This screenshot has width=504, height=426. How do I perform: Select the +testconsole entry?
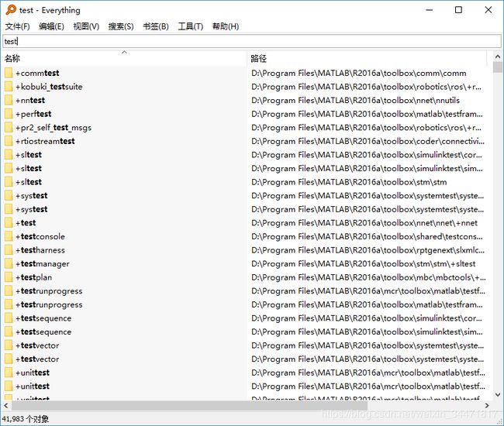pos(40,236)
